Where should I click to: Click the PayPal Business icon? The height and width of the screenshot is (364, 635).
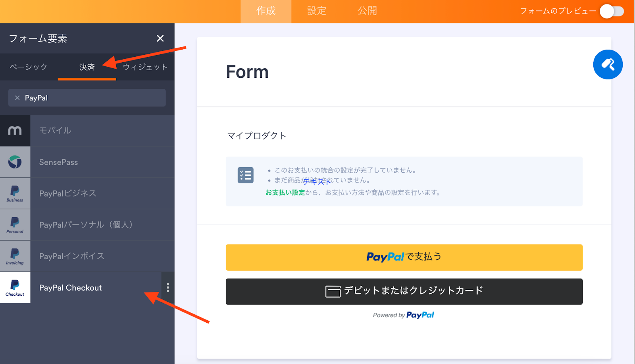tap(15, 193)
